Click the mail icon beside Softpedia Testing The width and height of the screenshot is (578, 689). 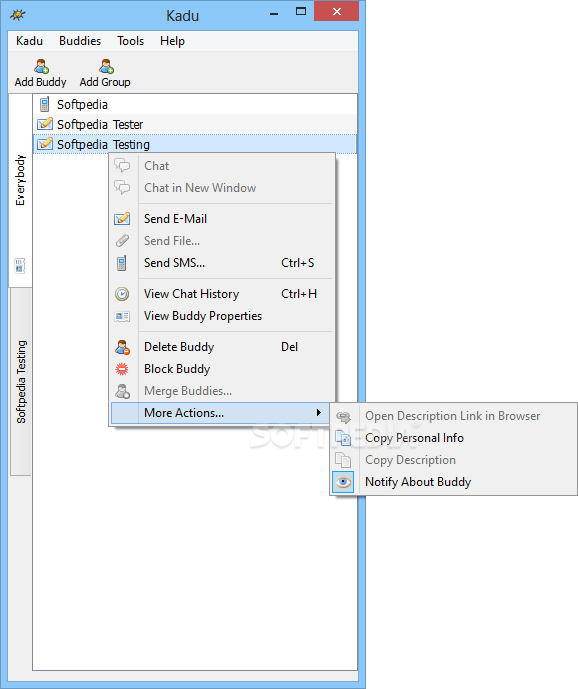[x=44, y=144]
